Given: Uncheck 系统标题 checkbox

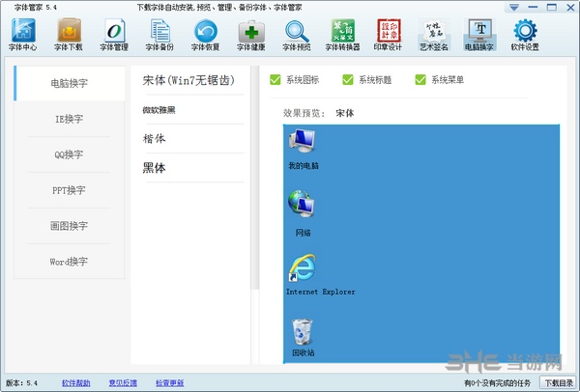Looking at the screenshot, I should tap(348, 79).
